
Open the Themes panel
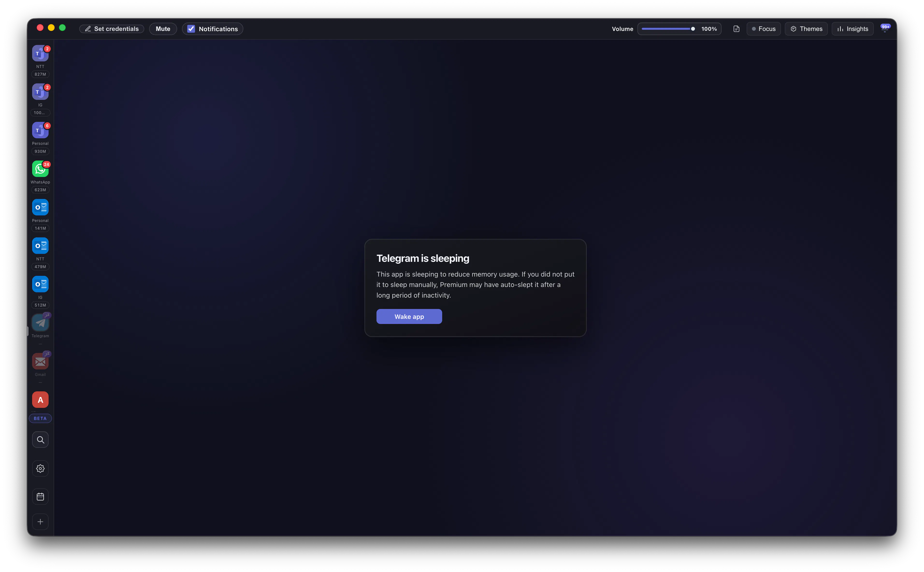pos(806,29)
